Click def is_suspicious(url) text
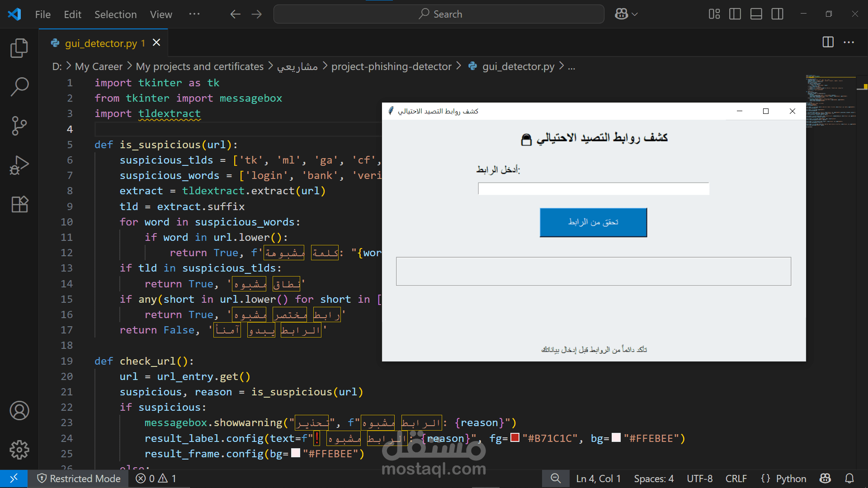The width and height of the screenshot is (868, 488). (166, 145)
